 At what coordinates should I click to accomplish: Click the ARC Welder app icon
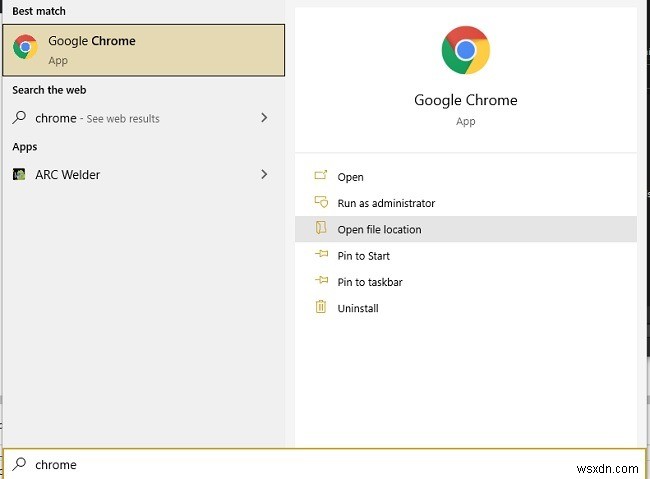[19, 174]
